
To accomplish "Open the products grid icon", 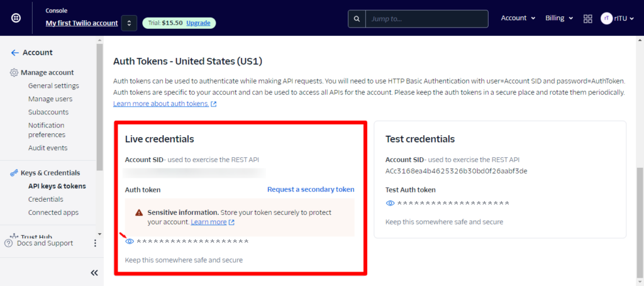I will 588,18.
